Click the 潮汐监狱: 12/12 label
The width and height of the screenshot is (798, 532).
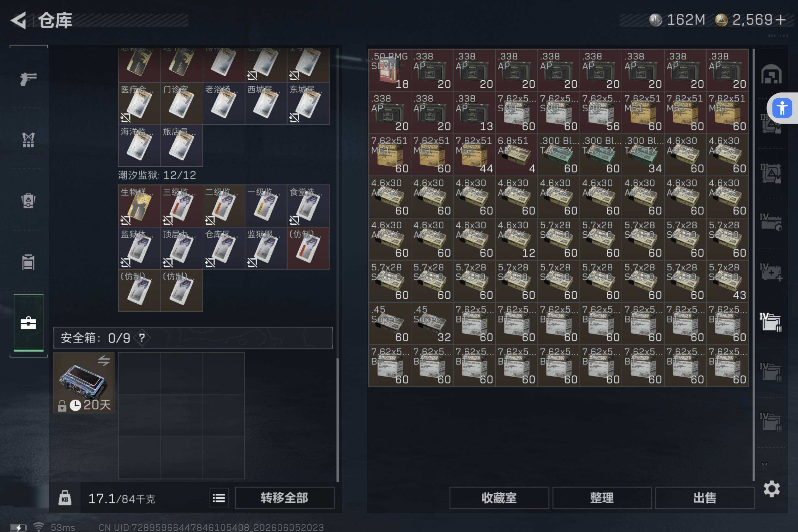[157, 175]
